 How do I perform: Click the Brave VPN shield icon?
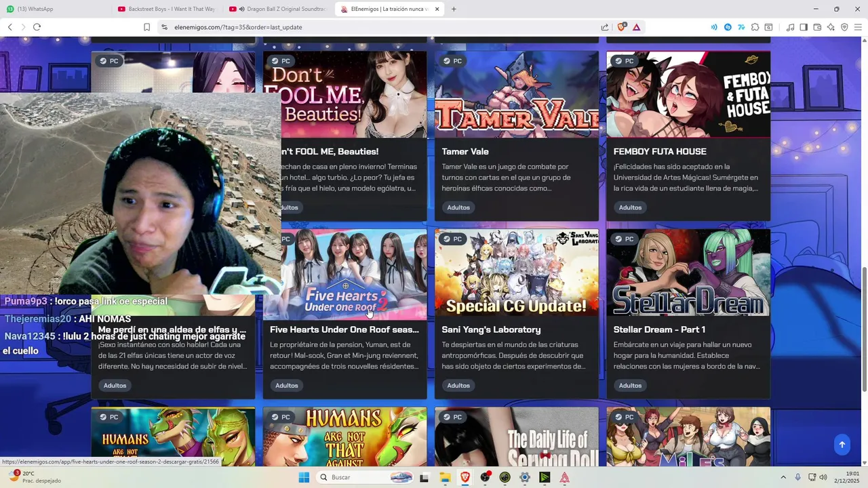click(844, 27)
